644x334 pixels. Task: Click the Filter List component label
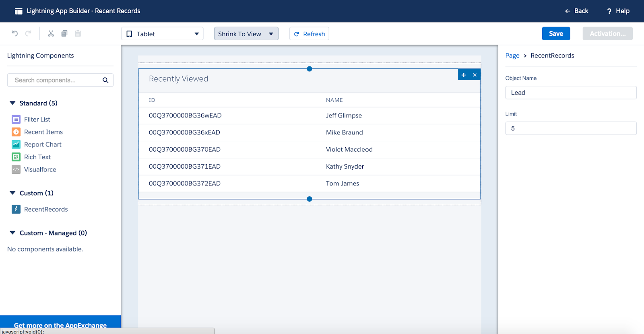tap(37, 119)
